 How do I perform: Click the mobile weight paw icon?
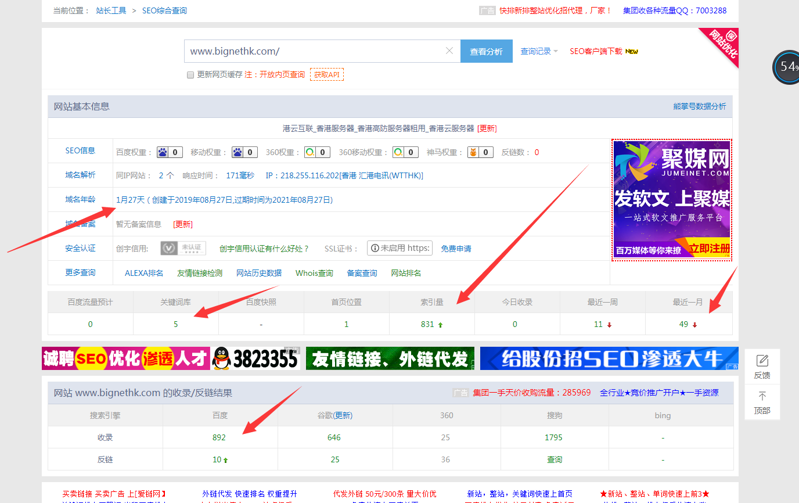click(237, 152)
